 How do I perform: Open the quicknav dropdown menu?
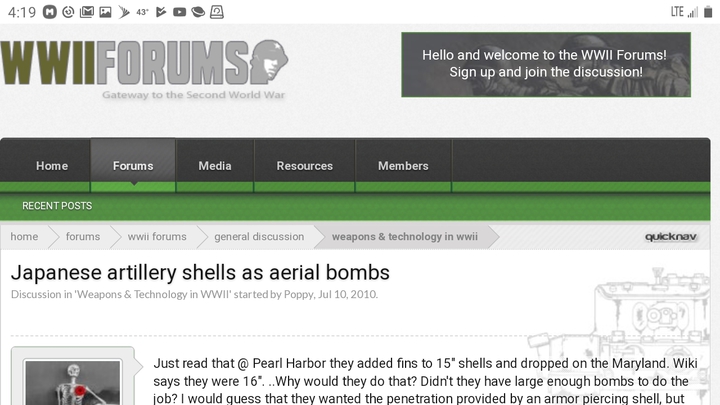point(670,236)
